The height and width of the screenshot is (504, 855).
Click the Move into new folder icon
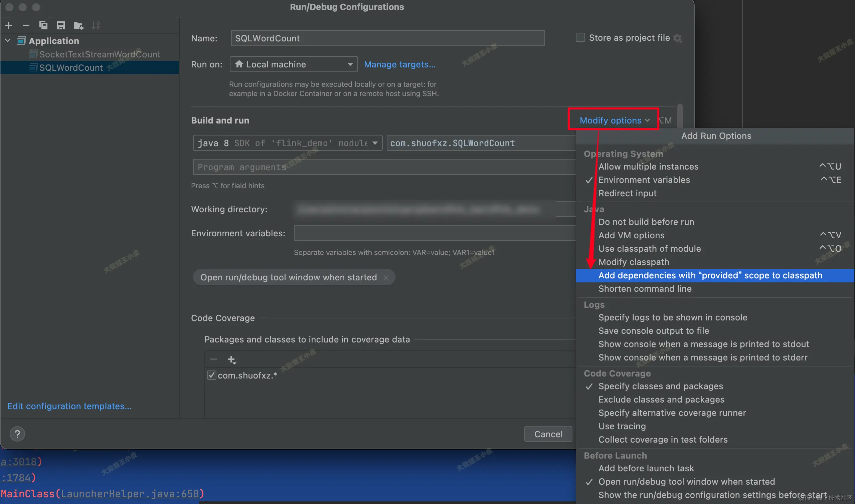tap(78, 25)
